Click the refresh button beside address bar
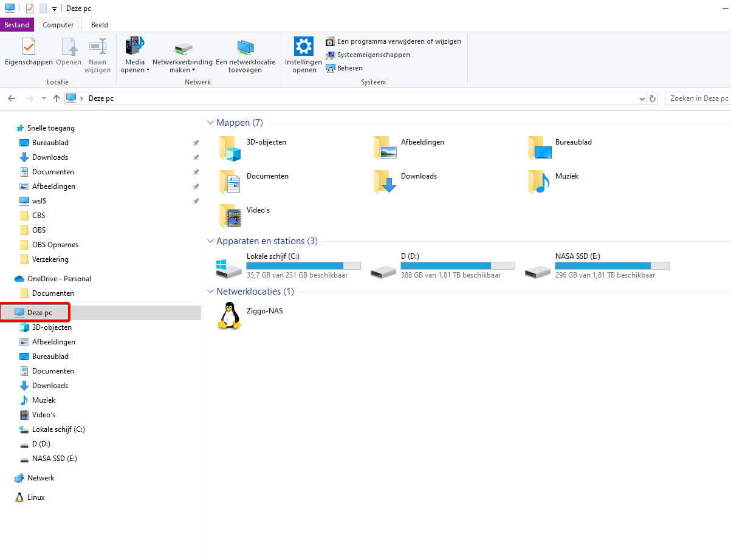This screenshot has height=560, width=731. pos(653,98)
